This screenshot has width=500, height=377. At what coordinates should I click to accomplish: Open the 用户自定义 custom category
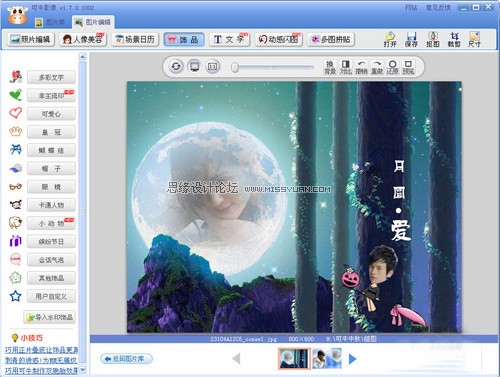click(x=51, y=296)
